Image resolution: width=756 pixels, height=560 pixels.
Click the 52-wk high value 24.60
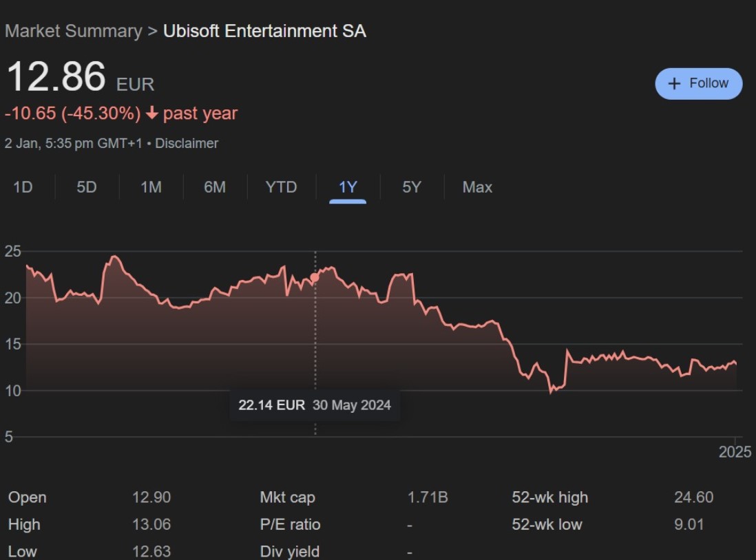694,497
